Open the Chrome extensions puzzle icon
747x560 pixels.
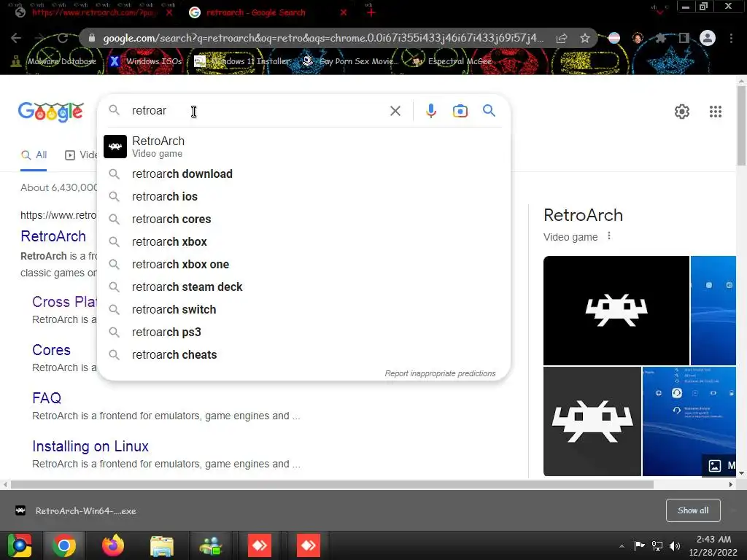pyautogui.click(x=660, y=38)
